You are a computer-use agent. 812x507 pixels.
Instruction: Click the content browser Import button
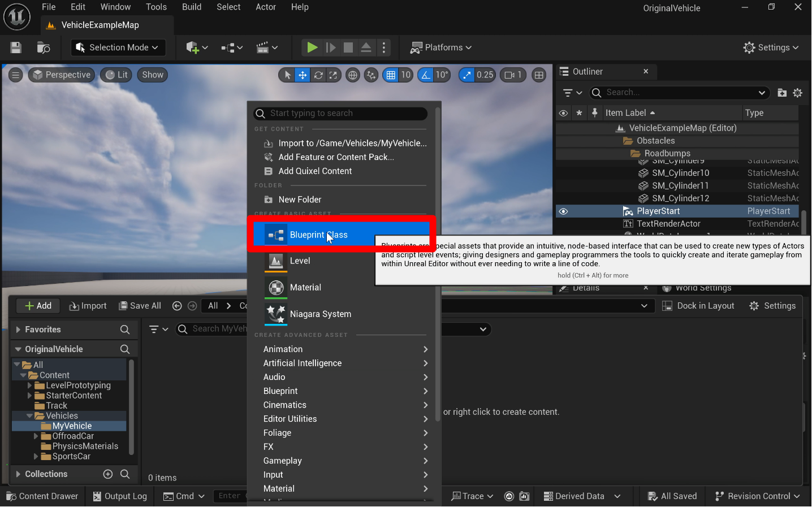(88, 306)
